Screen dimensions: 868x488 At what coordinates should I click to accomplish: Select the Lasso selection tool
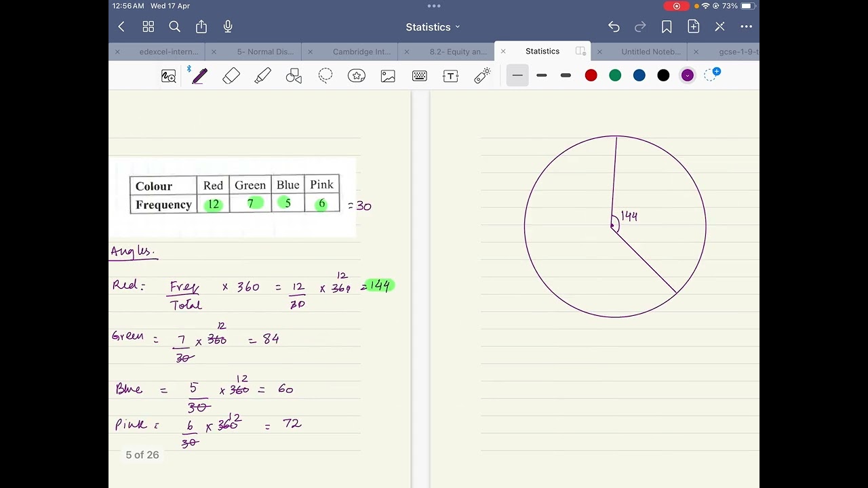(325, 76)
